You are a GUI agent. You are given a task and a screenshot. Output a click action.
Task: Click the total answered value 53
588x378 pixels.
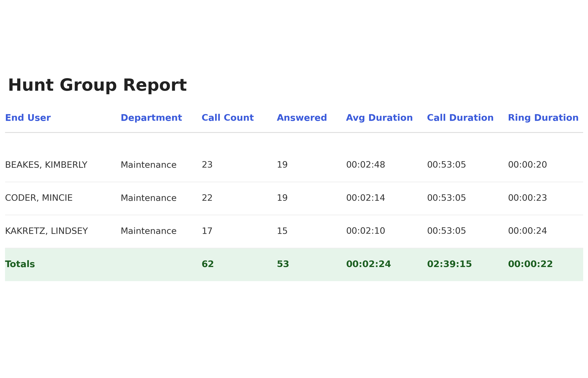coord(283,264)
